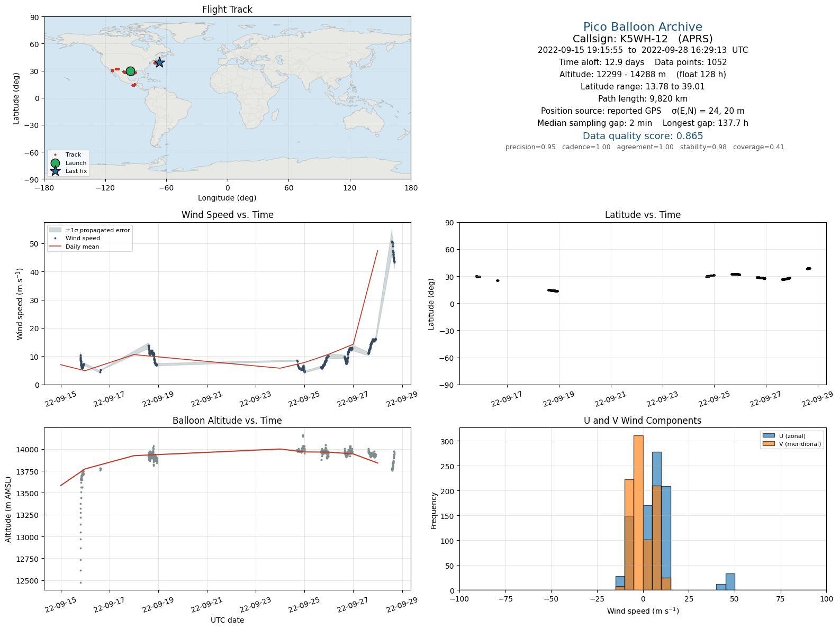Select the flight date range starting 2022-09-15 19:15:55
The width and height of the screenshot is (840, 629).
[x=643, y=50]
